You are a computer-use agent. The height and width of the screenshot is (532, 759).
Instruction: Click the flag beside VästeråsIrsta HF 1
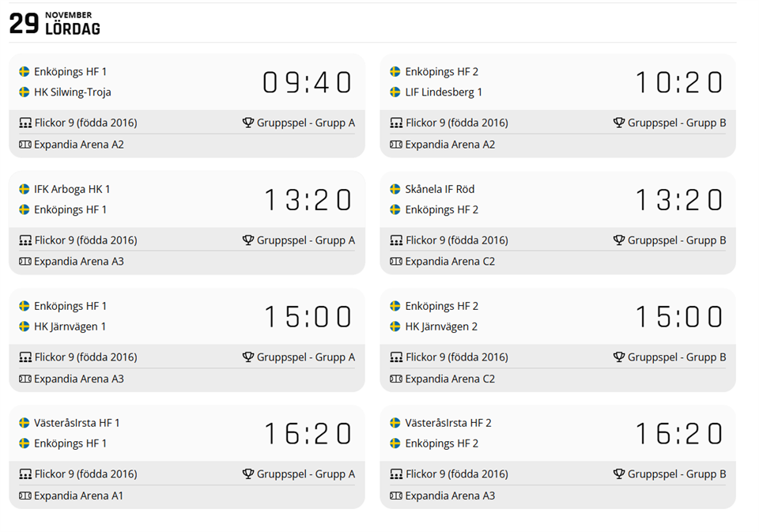[x=25, y=424]
